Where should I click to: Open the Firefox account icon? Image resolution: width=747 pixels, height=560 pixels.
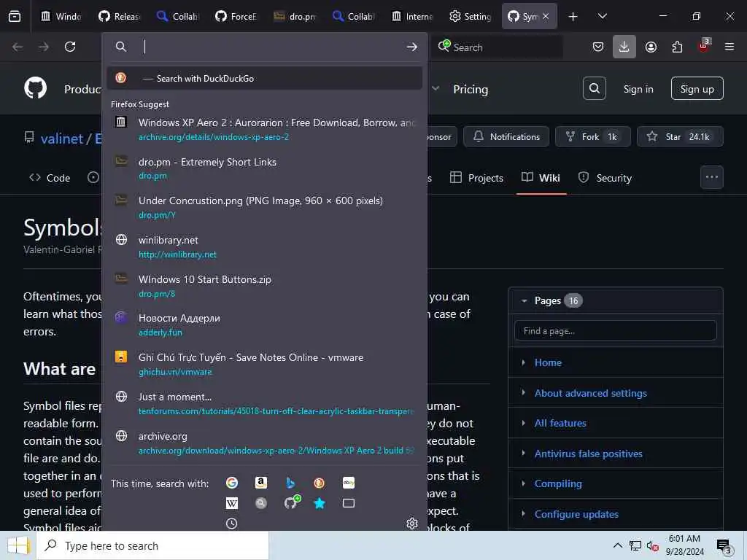click(651, 47)
